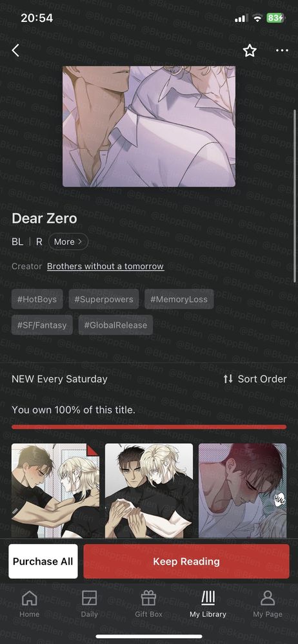Select the #GlobalRelease tag

115,325
